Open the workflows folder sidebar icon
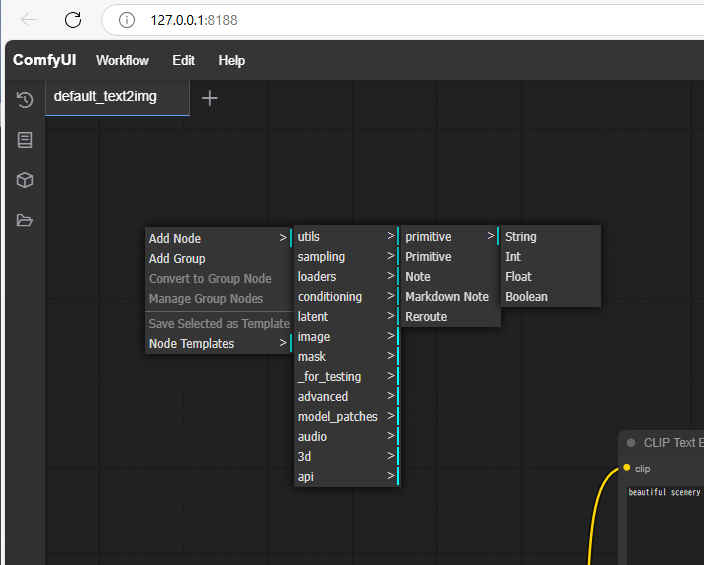 [25, 220]
